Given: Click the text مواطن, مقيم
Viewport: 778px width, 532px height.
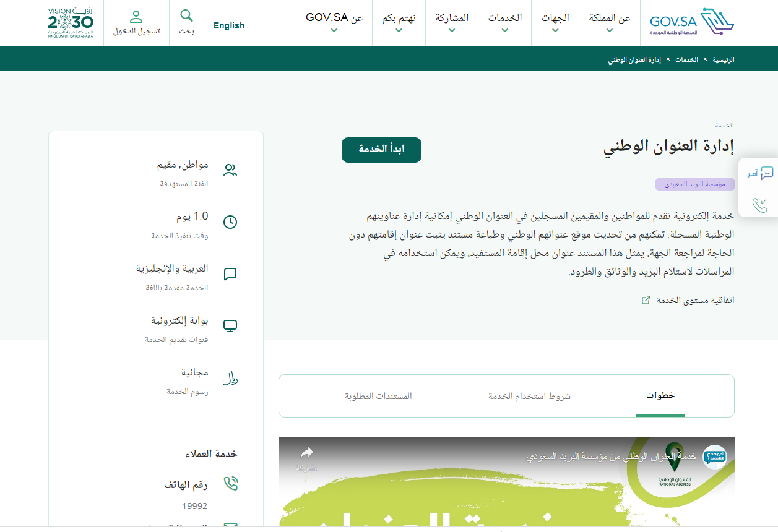Looking at the screenshot, I should coord(183,165).
